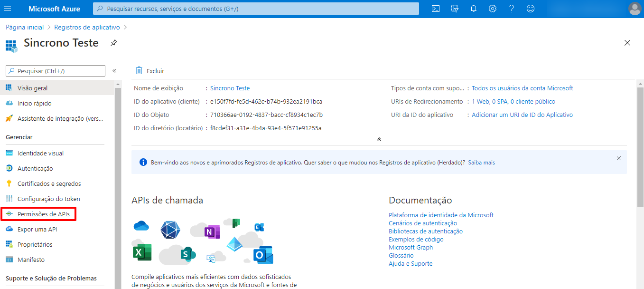Open Cenários de autenticação link
The height and width of the screenshot is (289, 644).
point(423,223)
